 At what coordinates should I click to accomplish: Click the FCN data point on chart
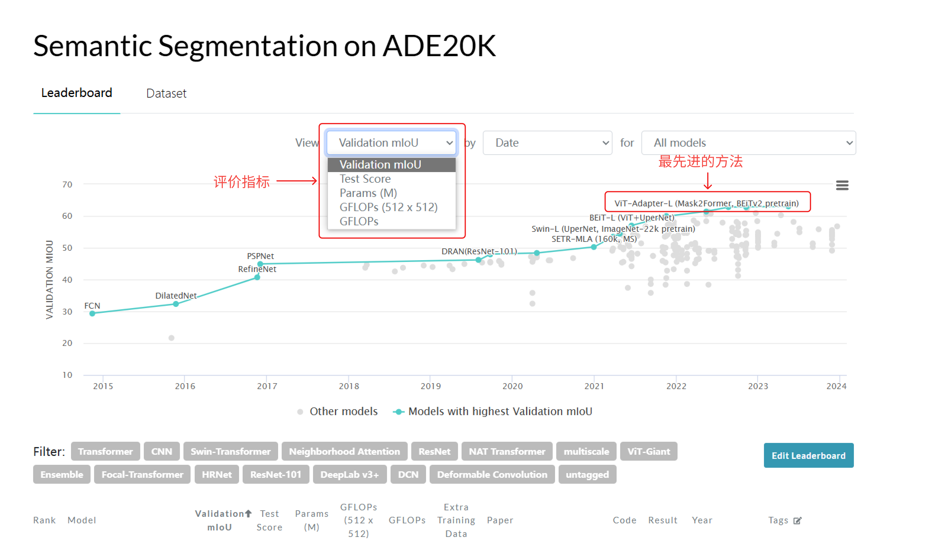pyautogui.click(x=92, y=314)
